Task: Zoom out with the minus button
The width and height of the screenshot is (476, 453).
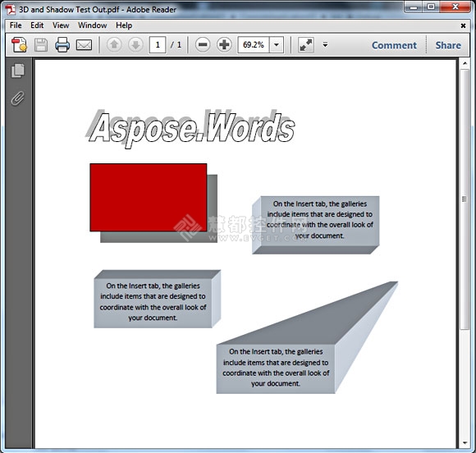Action: point(203,45)
